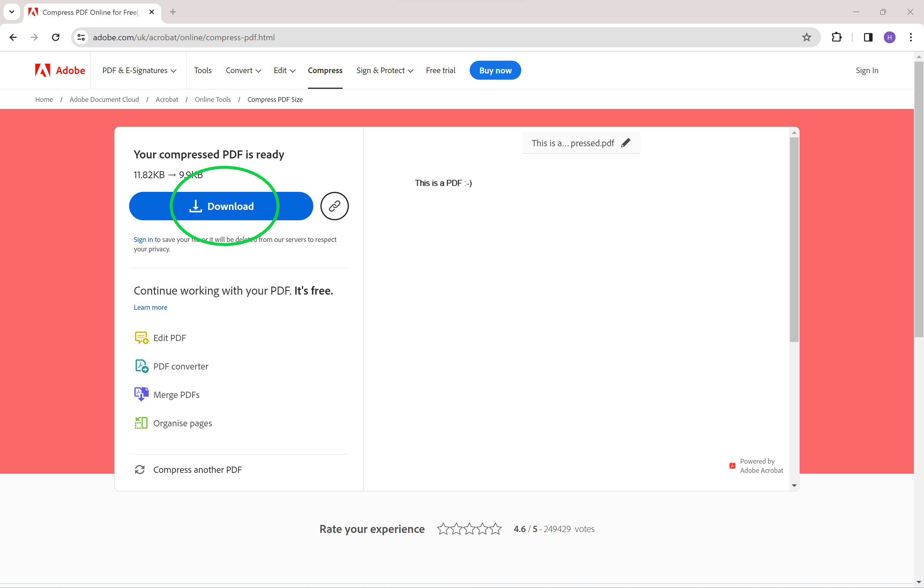Click the Edit PDF icon
Screen dimensions: 924x588
141,338
